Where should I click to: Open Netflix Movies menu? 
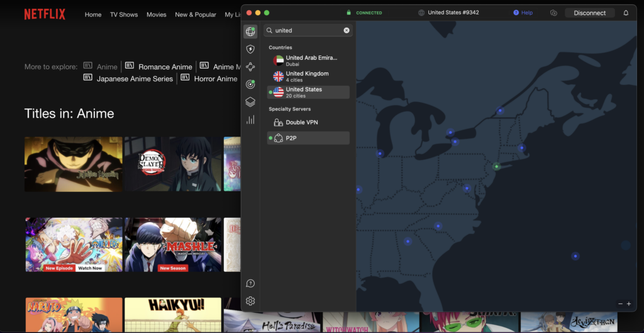point(157,14)
